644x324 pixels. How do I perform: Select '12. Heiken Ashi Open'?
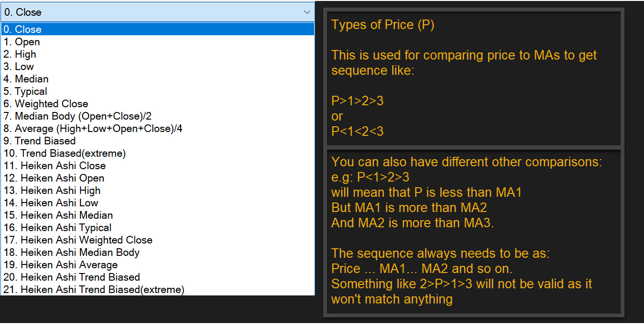pyautogui.click(x=54, y=178)
